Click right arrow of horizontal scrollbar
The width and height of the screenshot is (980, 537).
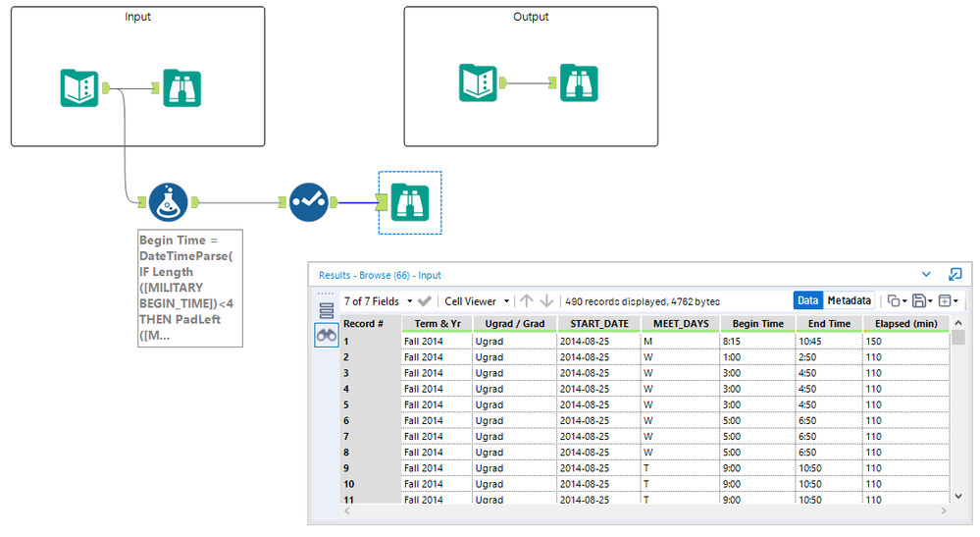[943, 510]
